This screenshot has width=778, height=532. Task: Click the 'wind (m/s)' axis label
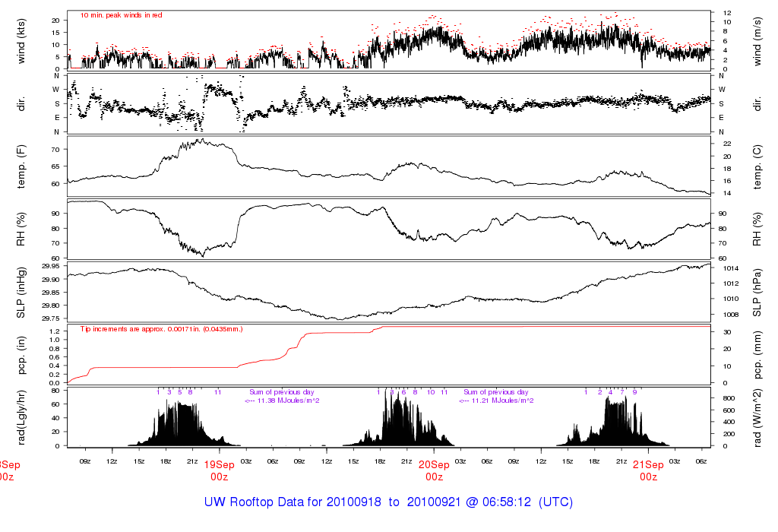point(757,41)
